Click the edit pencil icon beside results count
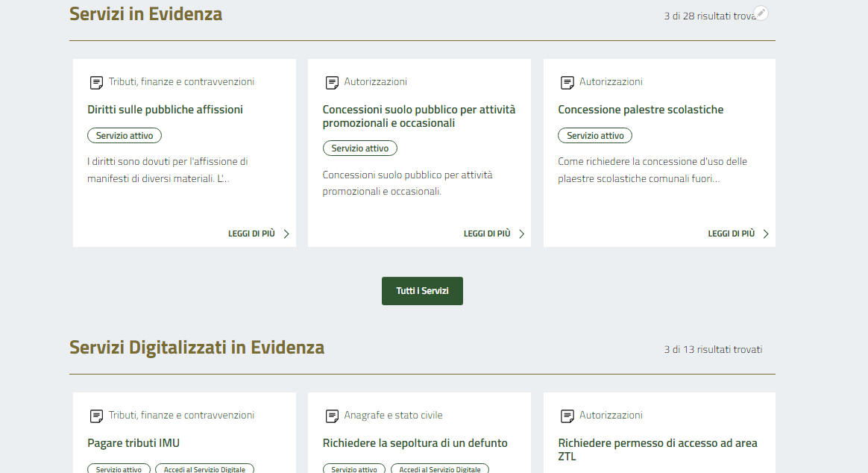This screenshot has width=868, height=473. click(761, 13)
